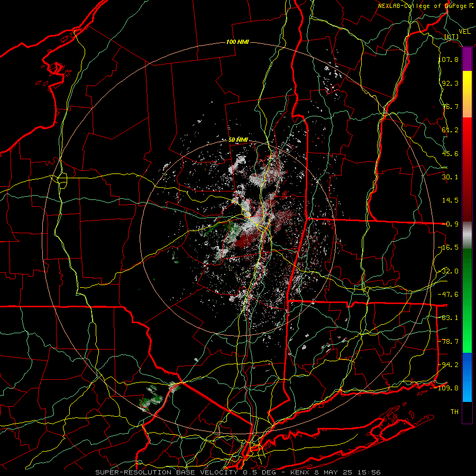Click the KENX 8 MAY 25 15:56 timestamp

pyautogui.click(x=335, y=472)
